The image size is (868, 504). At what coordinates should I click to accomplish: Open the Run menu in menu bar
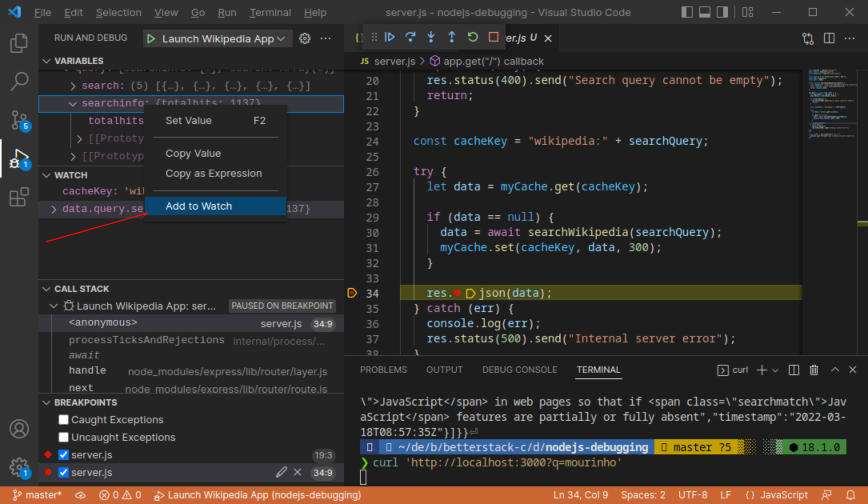pos(227,12)
